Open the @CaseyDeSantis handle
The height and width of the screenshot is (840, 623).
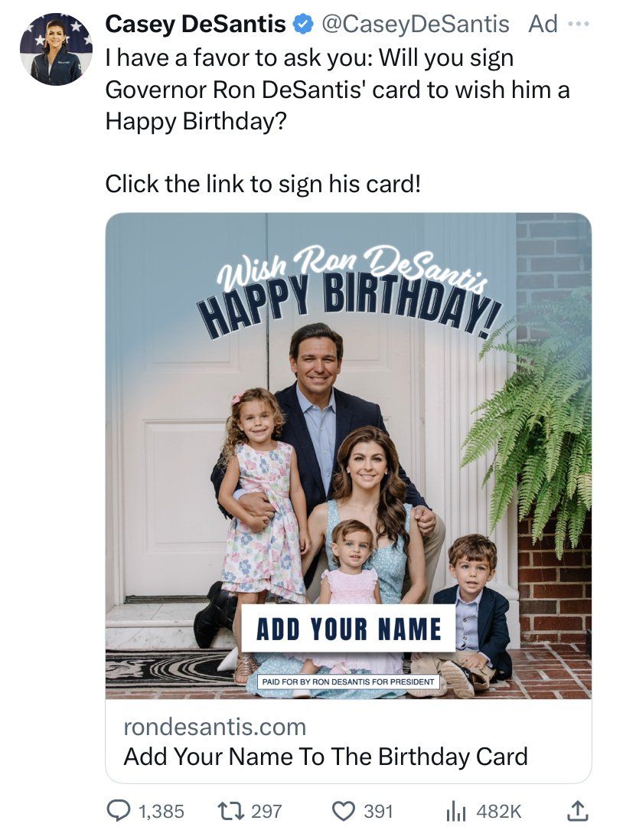(x=415, y=25)
